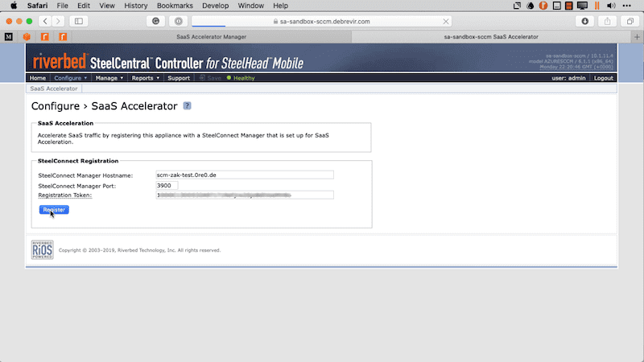Expand the Reports dropdown menu

(146, 78)
